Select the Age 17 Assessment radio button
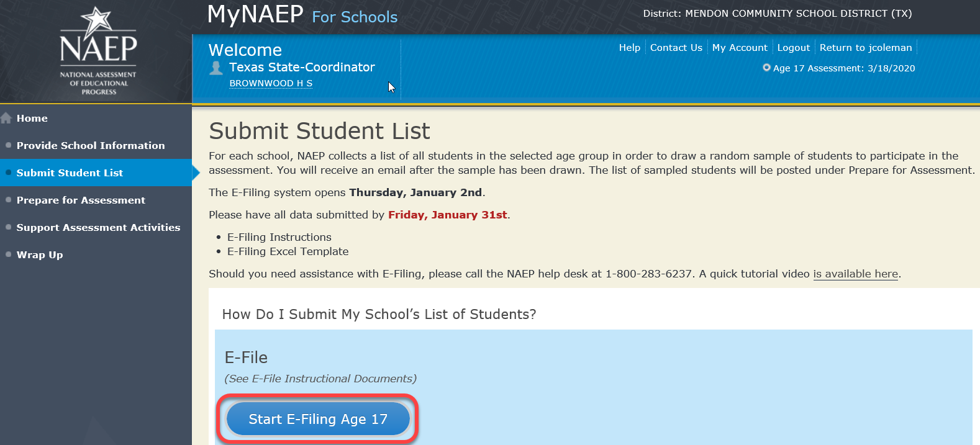Viewport: 980px width, 445px height. [x=766, y=68]
